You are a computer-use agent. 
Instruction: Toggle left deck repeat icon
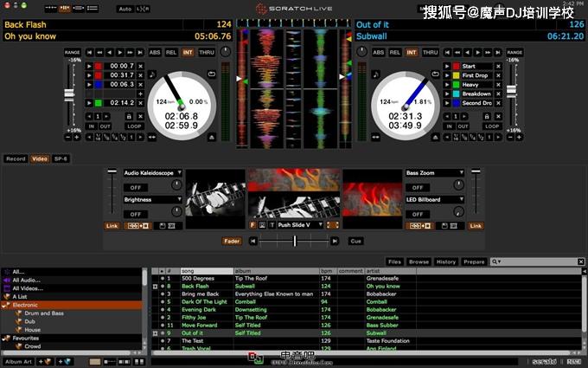pyautogui.click(x=212, y=74)
